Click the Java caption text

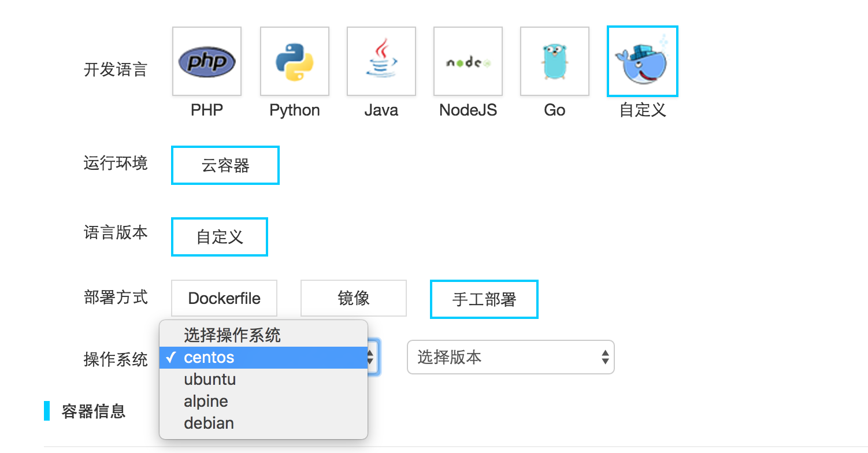[381, 110]
